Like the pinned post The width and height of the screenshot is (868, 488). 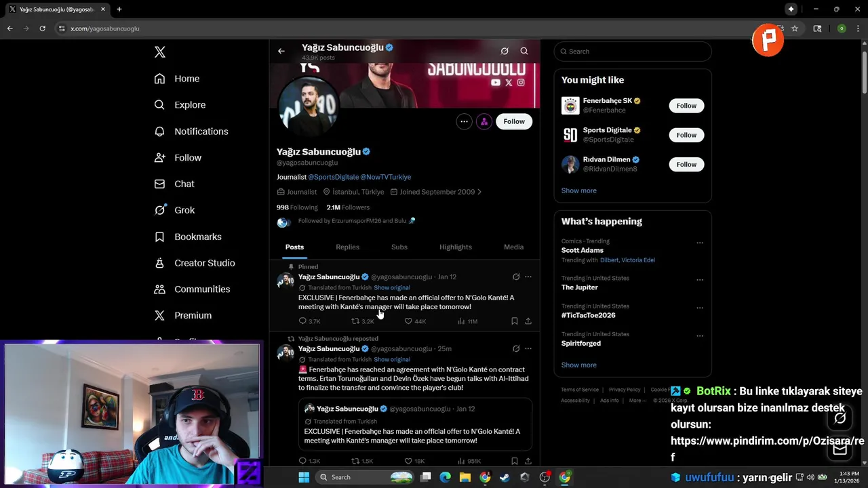(408, 321)
